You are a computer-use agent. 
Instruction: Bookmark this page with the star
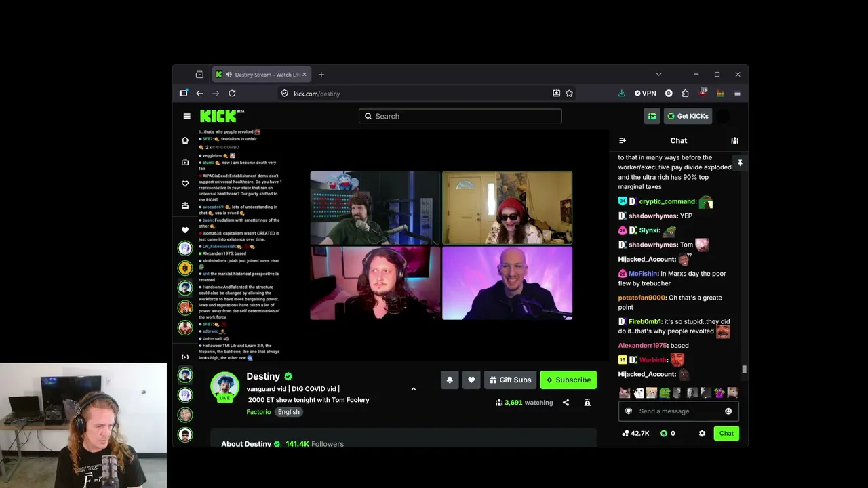pos(570,94)
